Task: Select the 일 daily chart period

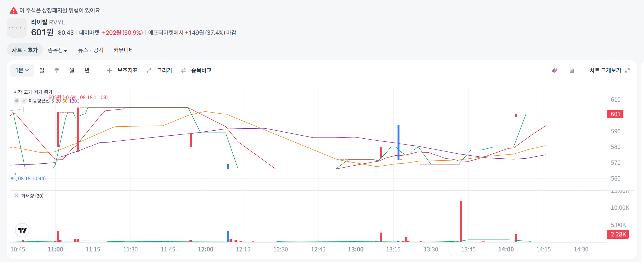Action: (x=42, y=70)
